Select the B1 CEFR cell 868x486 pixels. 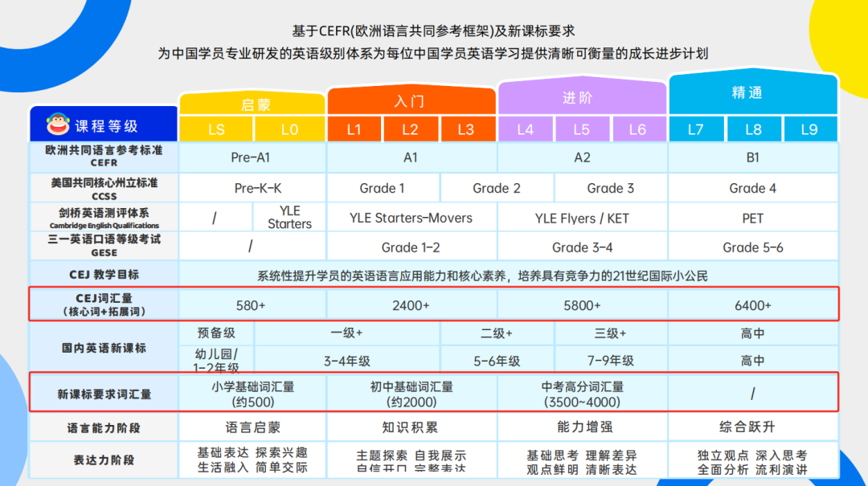pyautogui.click(x=753, y=157)
